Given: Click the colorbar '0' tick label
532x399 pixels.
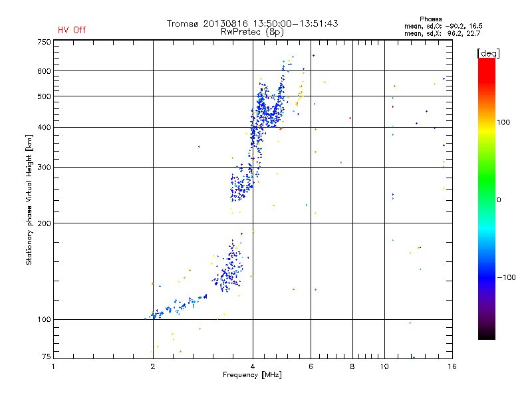Looking at the screenshot, I should 499,200.
